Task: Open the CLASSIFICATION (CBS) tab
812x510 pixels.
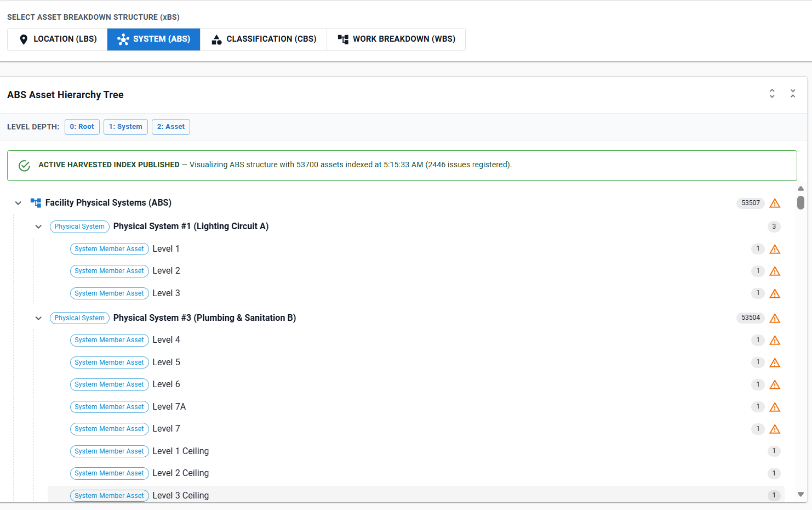Action: (x=264, y=39)
